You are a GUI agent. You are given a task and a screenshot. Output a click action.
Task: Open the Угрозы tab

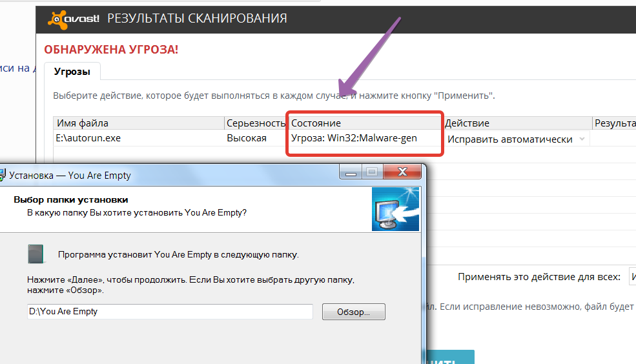72,72
